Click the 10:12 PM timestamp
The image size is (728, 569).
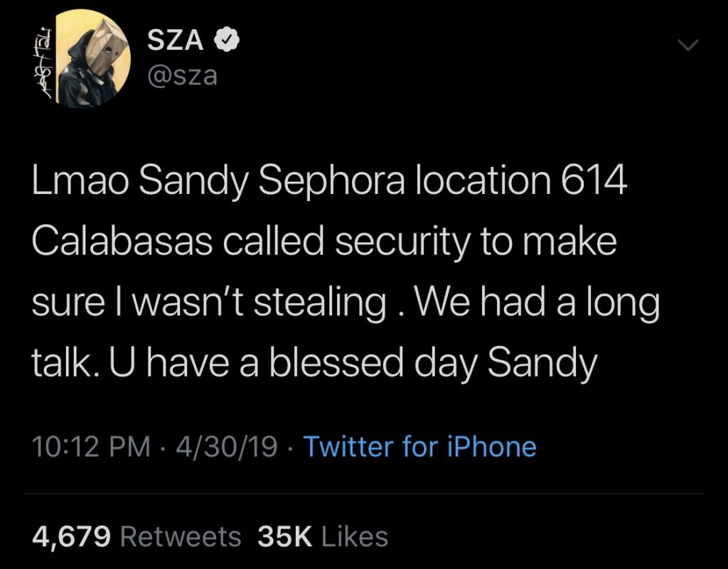pyautogui.click(x=92, y=447)
